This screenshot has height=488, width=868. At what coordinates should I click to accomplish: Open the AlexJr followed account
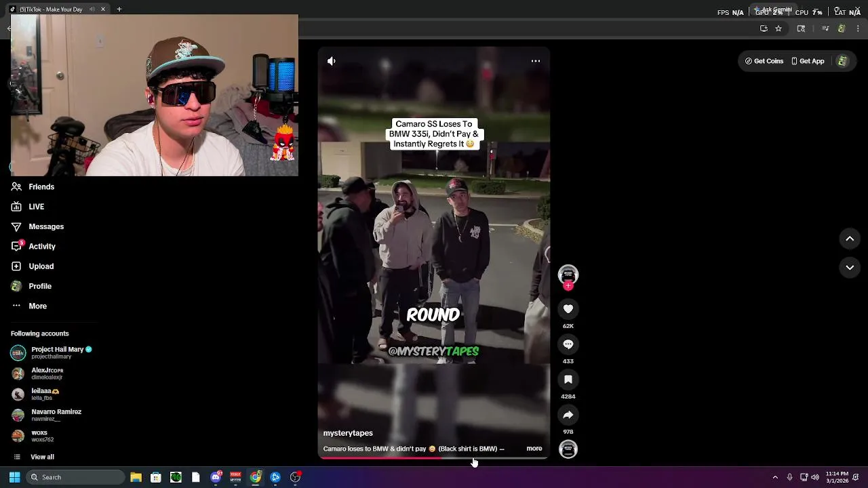click(37, 373)
